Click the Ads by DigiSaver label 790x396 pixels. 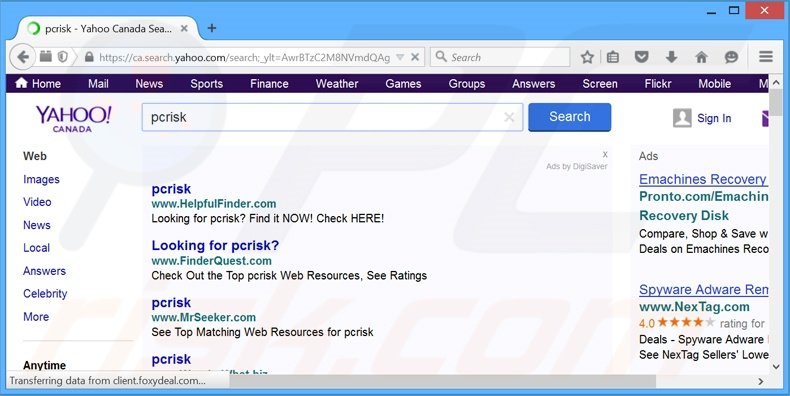(x=576, y=166)
